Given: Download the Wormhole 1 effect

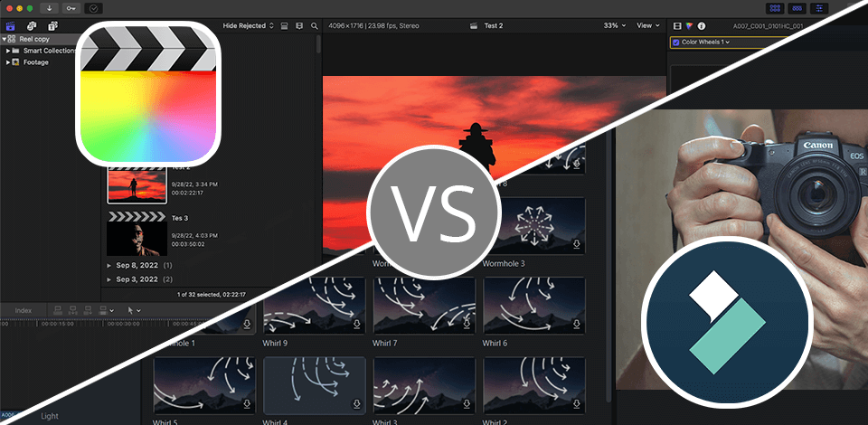Looking at the screenshot, I should (x=247, y=326).
